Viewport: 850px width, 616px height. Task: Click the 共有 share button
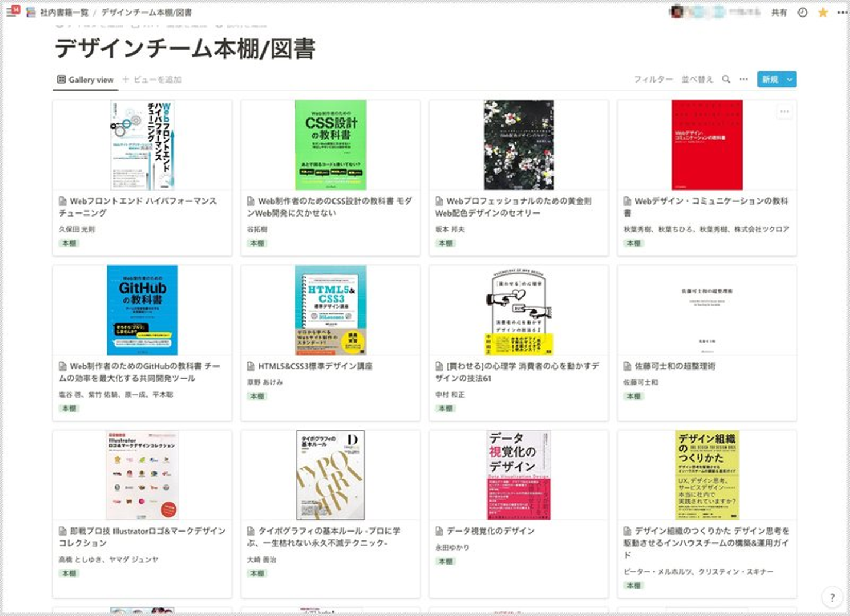click(x=779, y=12)
